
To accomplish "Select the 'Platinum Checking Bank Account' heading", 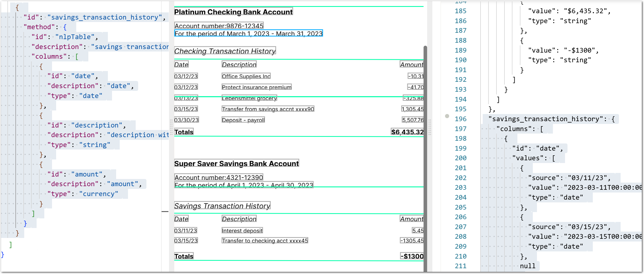I will coord(233,12).
